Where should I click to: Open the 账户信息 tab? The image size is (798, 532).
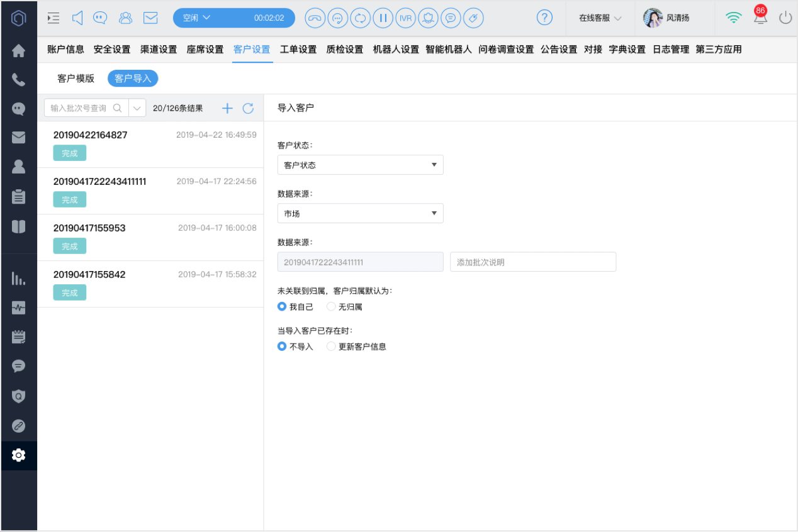[x=65, y=49]
